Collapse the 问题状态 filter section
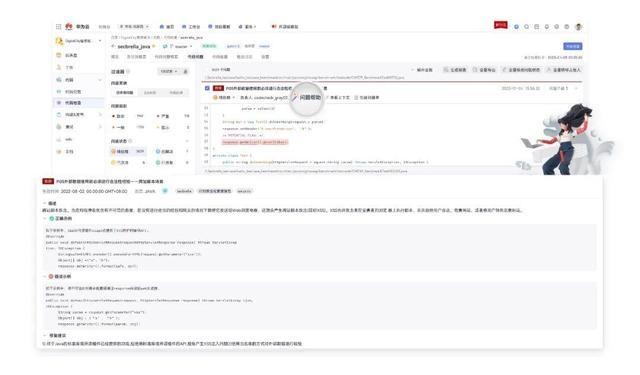 (187, 141)
